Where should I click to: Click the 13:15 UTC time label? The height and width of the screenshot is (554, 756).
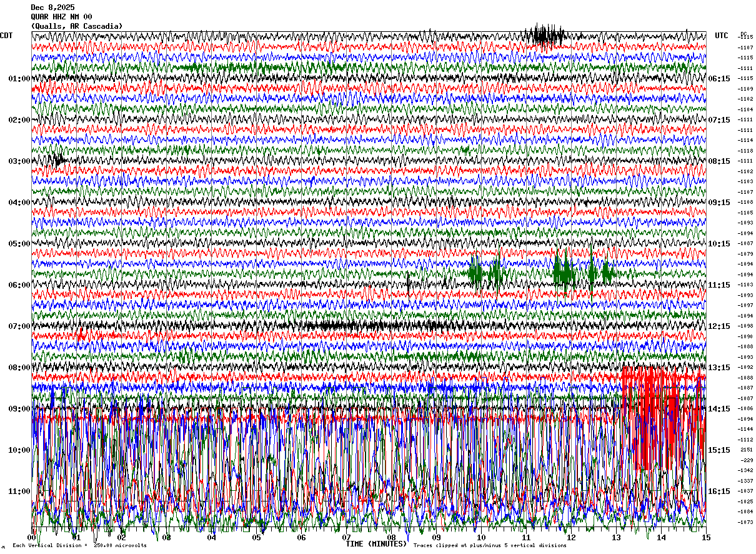coord(720,368)
